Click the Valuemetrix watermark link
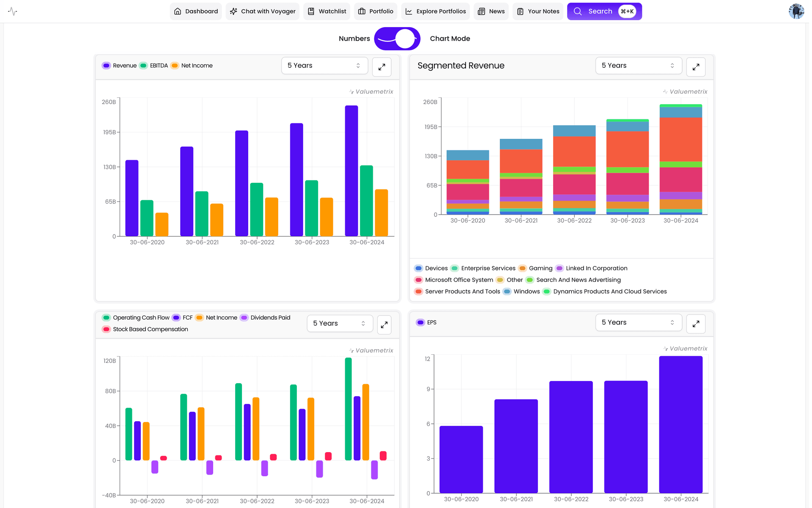The image size is (812, 508). [370, 91]
